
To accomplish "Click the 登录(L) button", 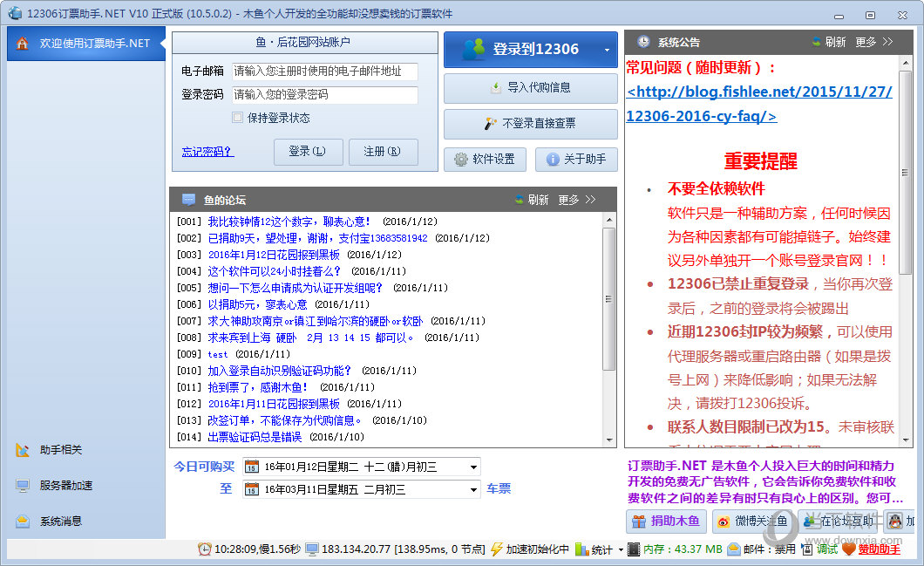I will [309, 152].
